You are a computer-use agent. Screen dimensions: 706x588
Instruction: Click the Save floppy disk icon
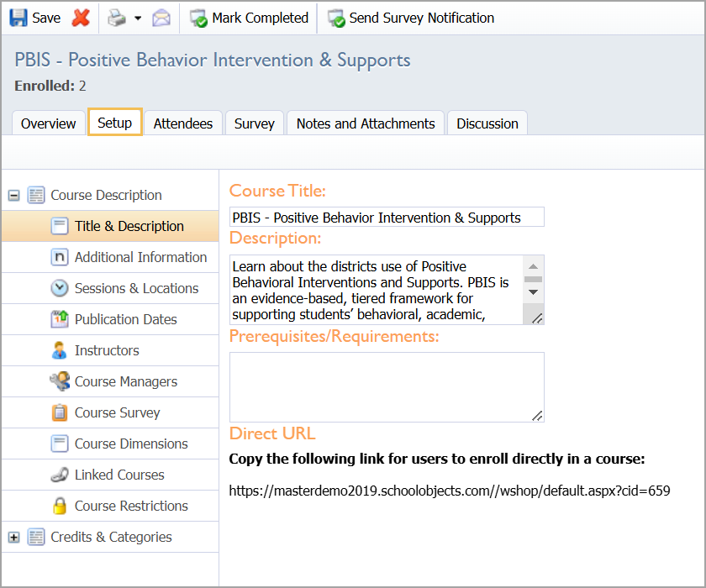point(18,18)
